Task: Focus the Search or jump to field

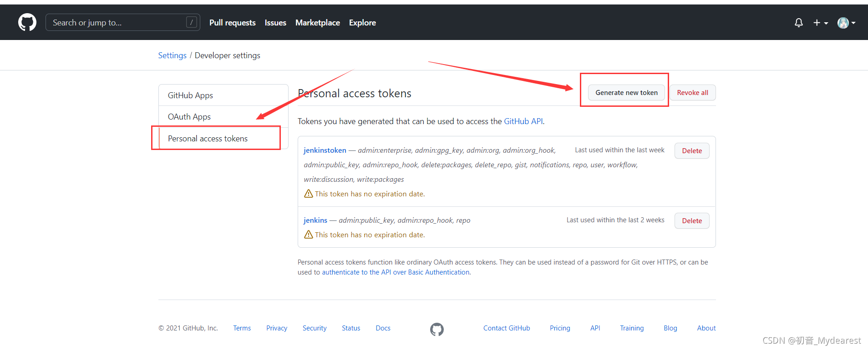Action: [x=123, y=22]
